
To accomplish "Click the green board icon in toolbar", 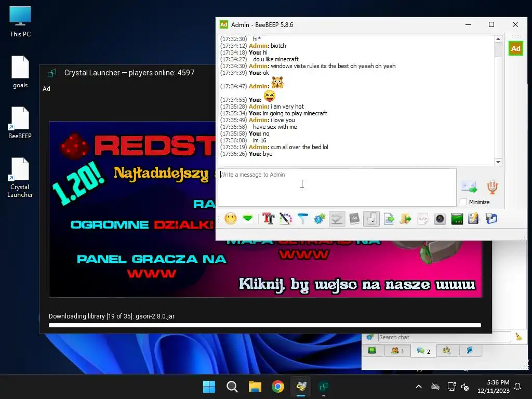I will [x=457, y=219].
